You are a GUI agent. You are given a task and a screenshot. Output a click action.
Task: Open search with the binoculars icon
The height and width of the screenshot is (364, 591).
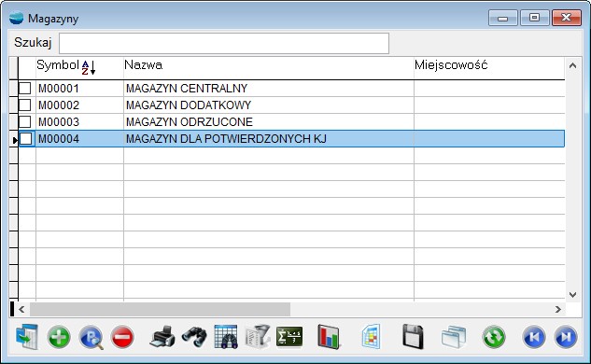tap(194, 337)
